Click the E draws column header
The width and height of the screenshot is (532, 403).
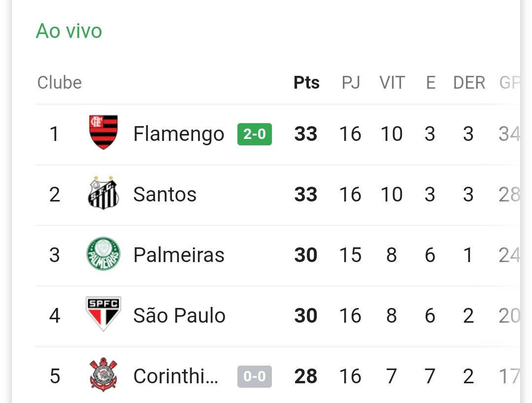pos(431,83)
